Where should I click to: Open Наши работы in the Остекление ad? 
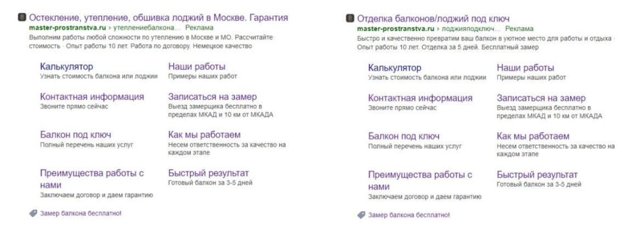pyautogui.click(x=197, y=66)
